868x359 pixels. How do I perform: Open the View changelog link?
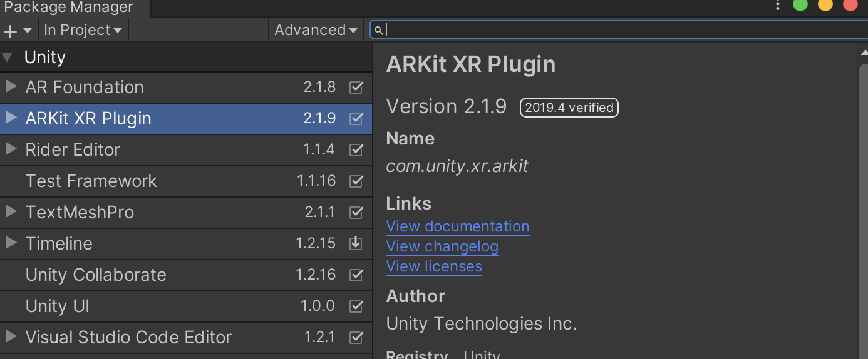pos(442,246)
